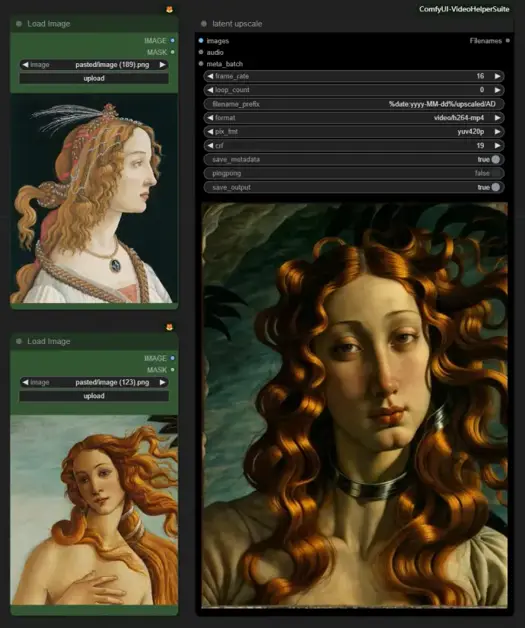Click the meta_batch input socket
525x628 pixels.
(201, 64)
